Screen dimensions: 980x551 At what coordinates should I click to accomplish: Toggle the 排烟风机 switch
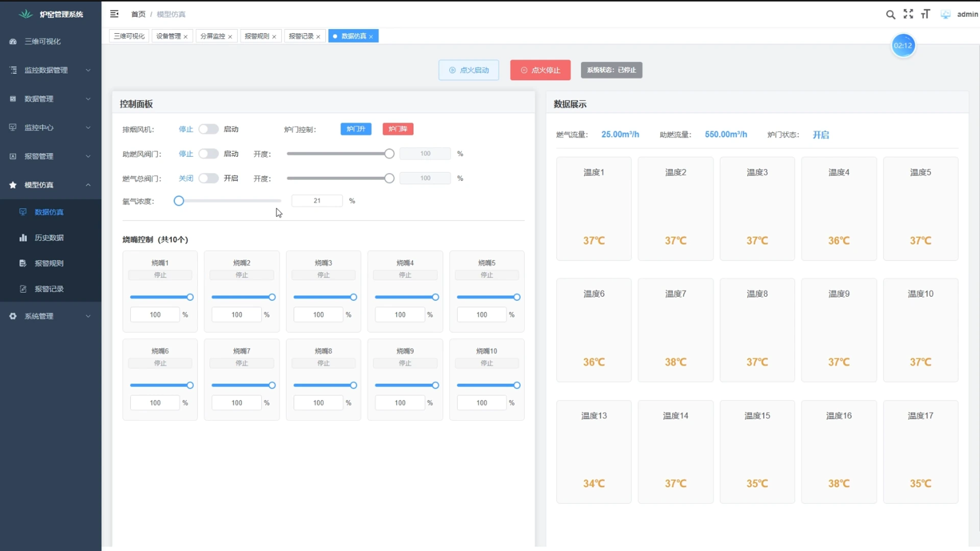point(208,129)
